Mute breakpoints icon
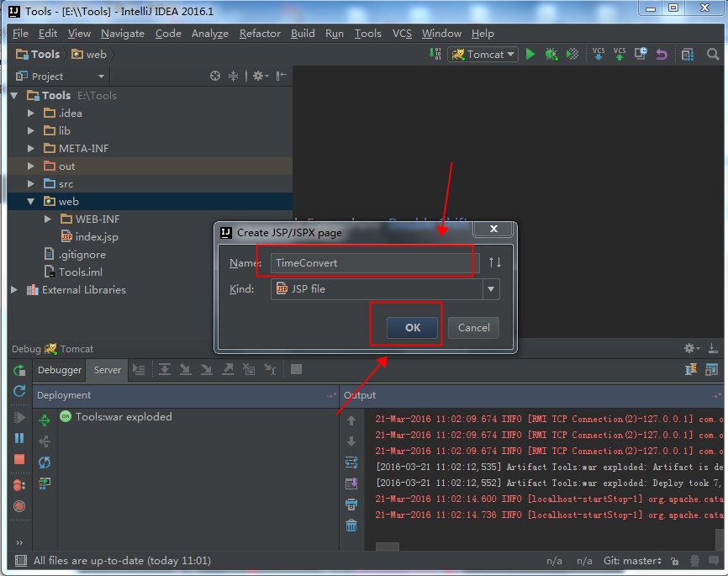728x576 pixels. tap(19, 506)
